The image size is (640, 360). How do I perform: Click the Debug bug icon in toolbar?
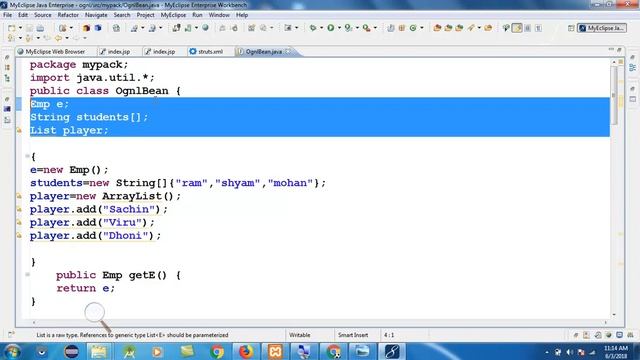(x=313, y=28)
